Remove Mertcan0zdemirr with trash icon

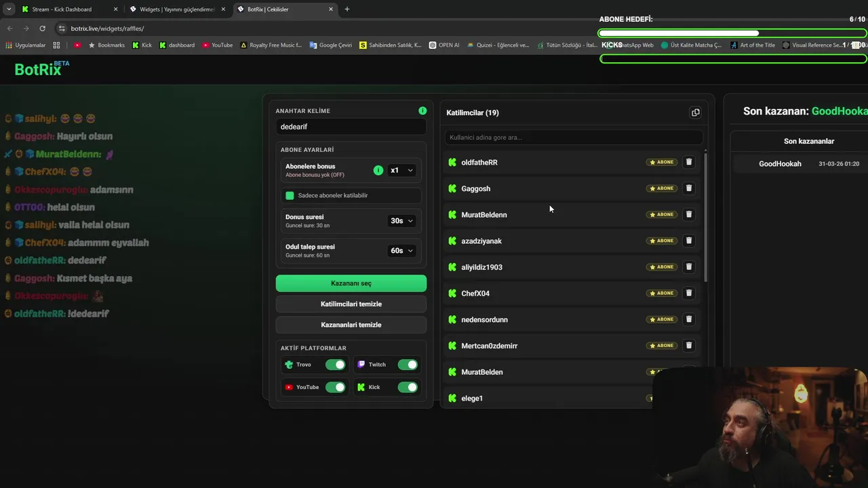tap(689, 346)
